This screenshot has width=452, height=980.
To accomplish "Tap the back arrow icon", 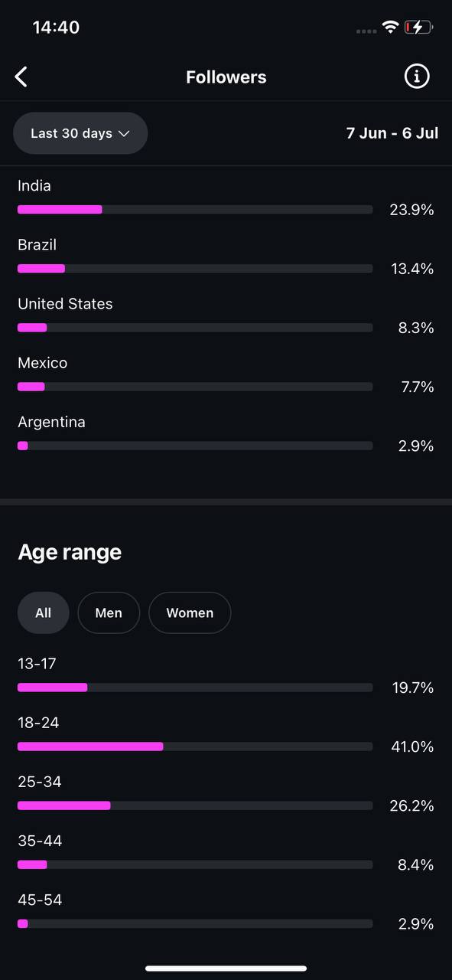I will click(x=21, y=77).
